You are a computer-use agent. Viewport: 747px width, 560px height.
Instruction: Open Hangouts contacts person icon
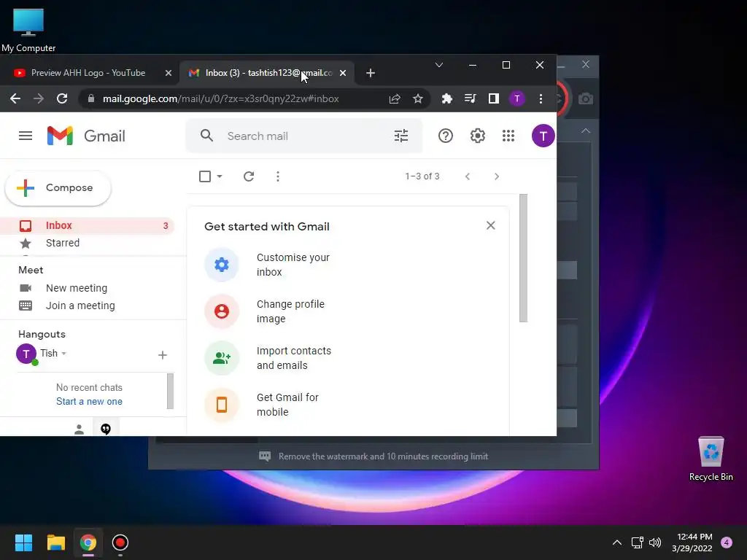[x=79, y=429]
